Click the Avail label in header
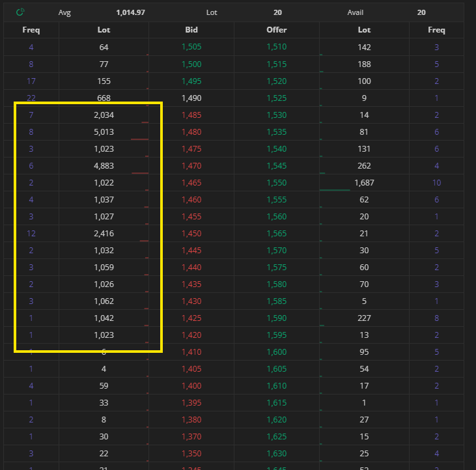 pos(355,12)
